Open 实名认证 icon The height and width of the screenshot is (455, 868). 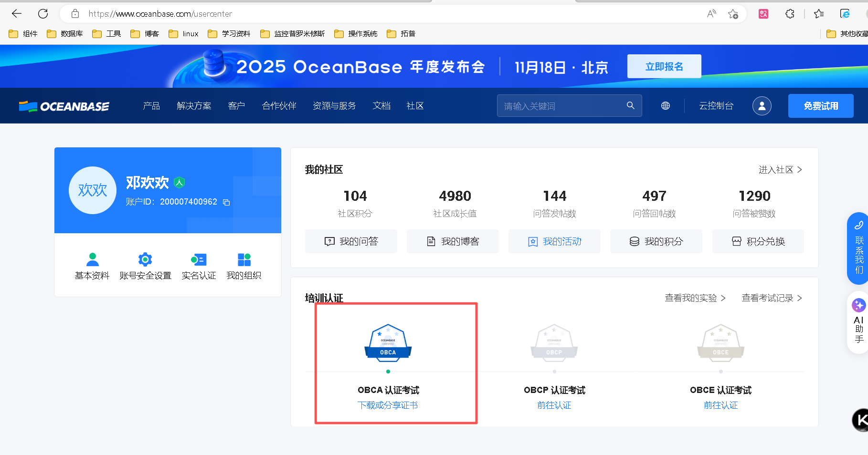coord(199,259)
